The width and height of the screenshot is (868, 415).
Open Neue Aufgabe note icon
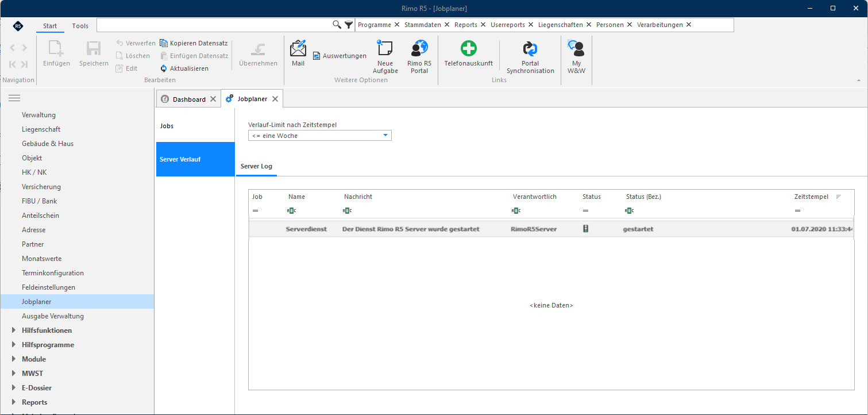coord(385,48)
